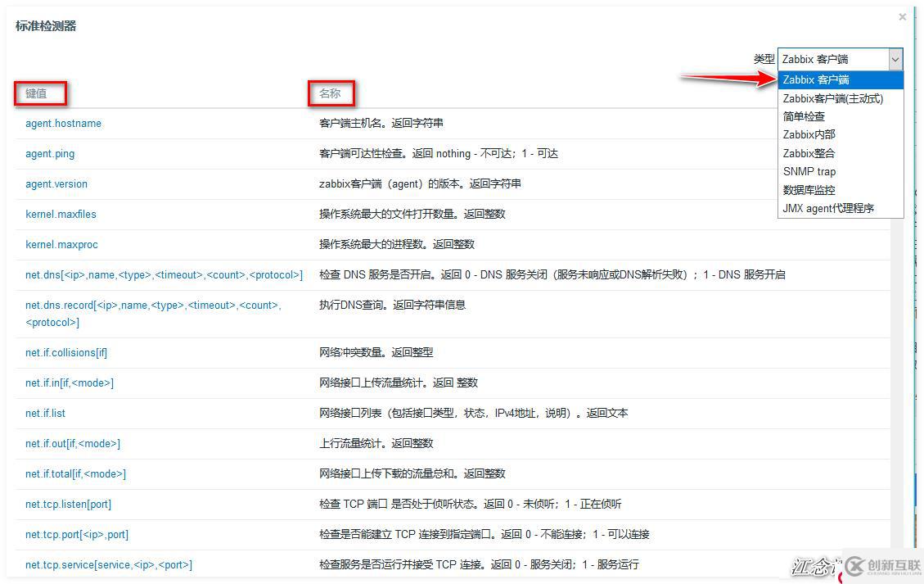This screenshot has height=584, width=924.
Task: Select net.if.in[if,<mode>] key
Action: (70, 383)
